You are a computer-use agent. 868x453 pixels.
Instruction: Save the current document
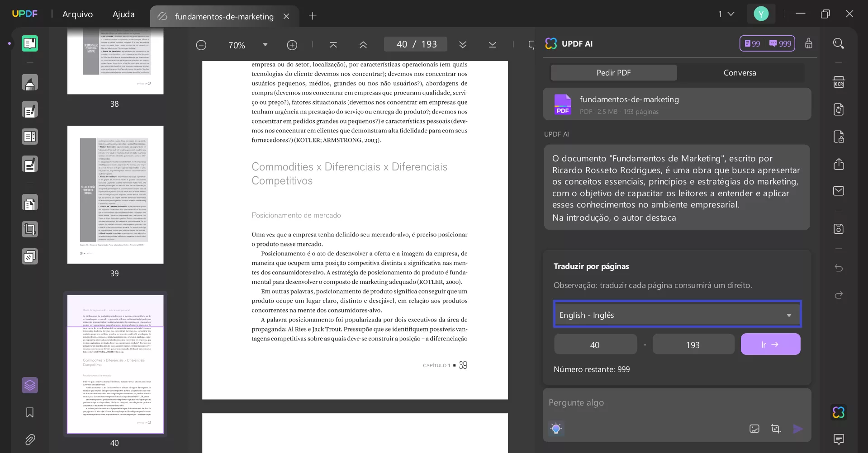coord(839,229)
